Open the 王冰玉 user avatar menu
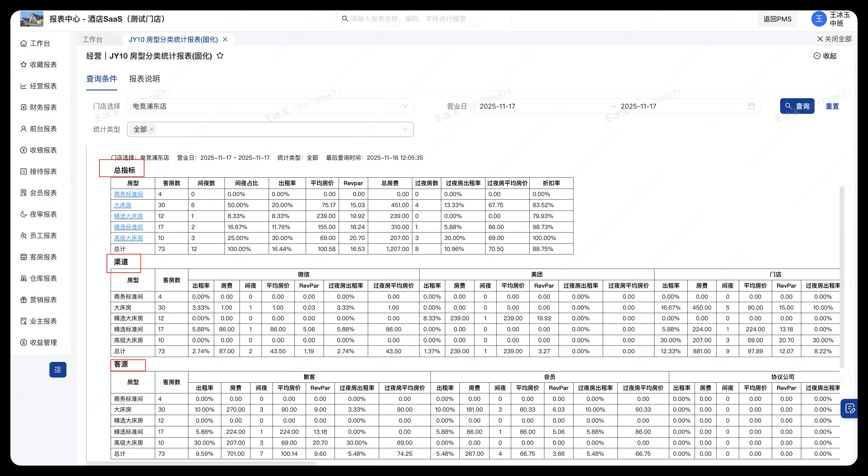 pos(819,19)
